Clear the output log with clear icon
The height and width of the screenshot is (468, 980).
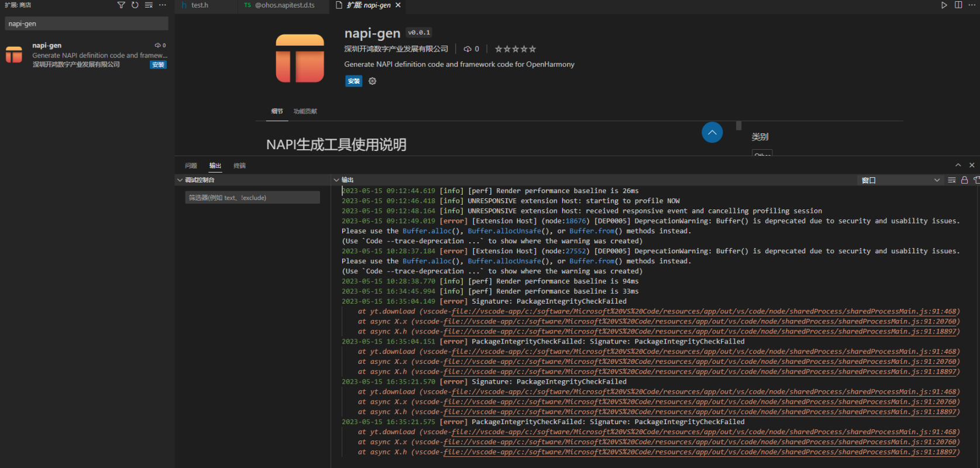[952, 180]
